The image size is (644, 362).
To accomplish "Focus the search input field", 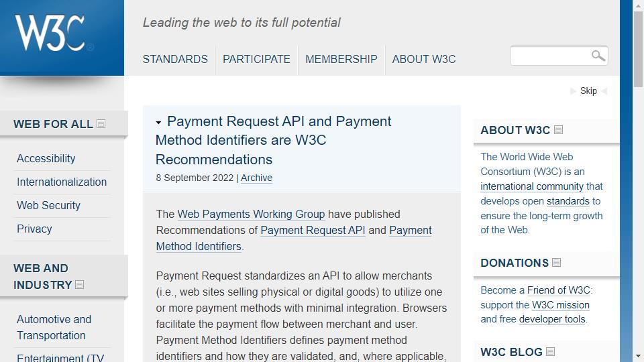I will [x=550, y=56].
